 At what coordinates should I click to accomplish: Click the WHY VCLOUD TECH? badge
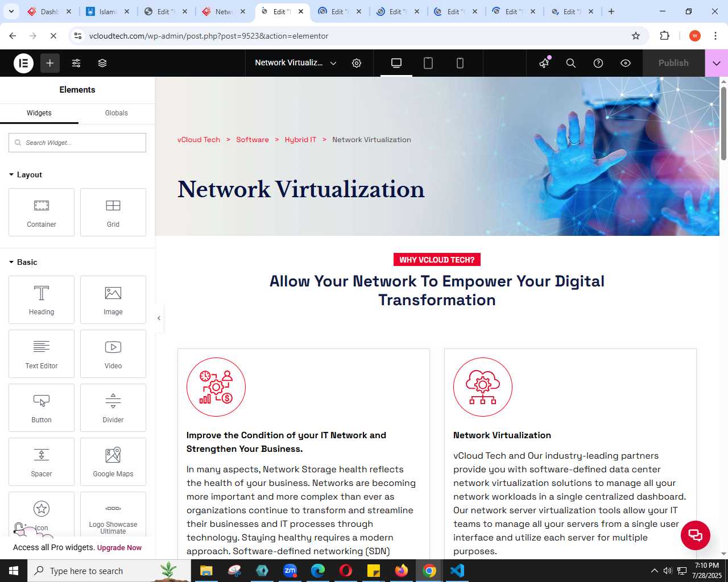pyautogui.click(x=437, y=260)
